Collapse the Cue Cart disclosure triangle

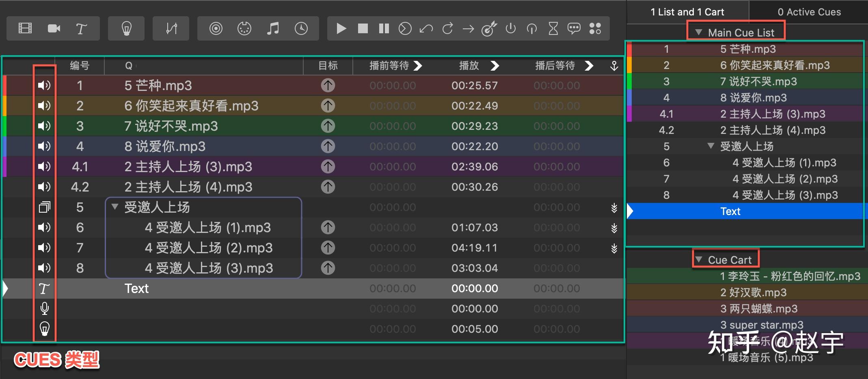[699, 259]
